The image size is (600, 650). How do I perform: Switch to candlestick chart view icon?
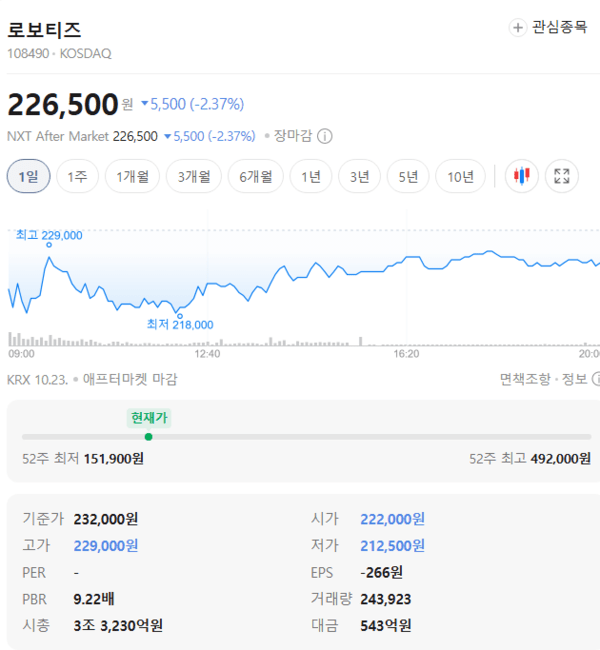pos(522,176)
